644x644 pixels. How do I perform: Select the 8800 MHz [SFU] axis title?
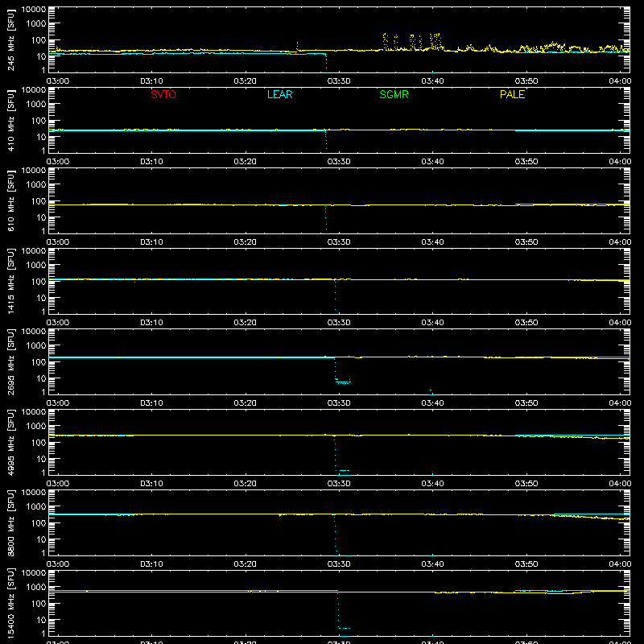pos(11,523)
